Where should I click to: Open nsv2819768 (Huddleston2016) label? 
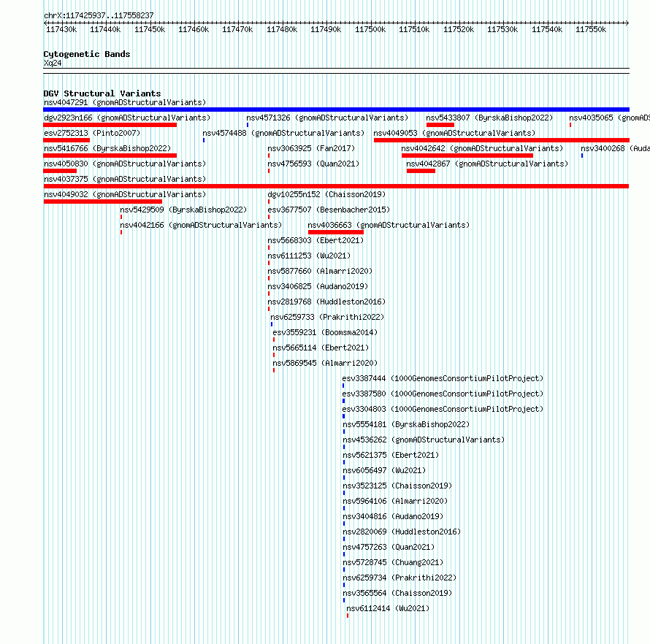(326, 302)
